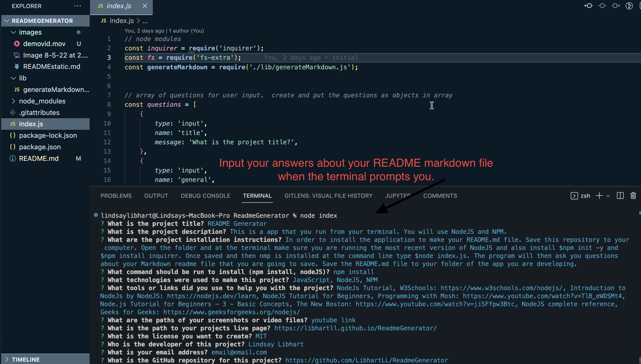Click index.js breadcrumb in editor
Viewport: 641px width, 364px height.
pyautogui.click(x=122, y=21)
